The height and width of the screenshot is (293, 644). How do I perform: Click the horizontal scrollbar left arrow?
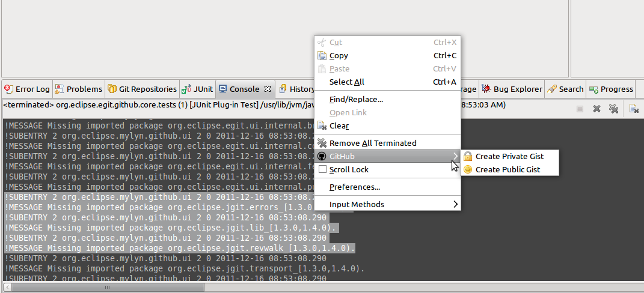pos(7,287)
